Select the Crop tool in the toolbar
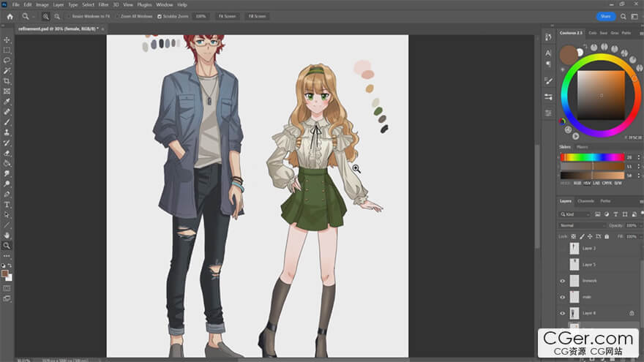The height and width of the screenshot is (362, 644). click(7, 80)
